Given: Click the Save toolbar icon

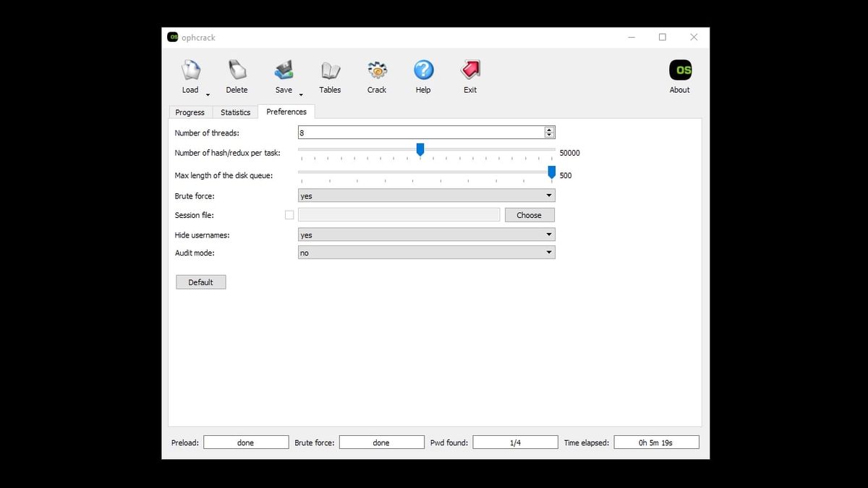Looking at the screenshot, I should (284, 70).
